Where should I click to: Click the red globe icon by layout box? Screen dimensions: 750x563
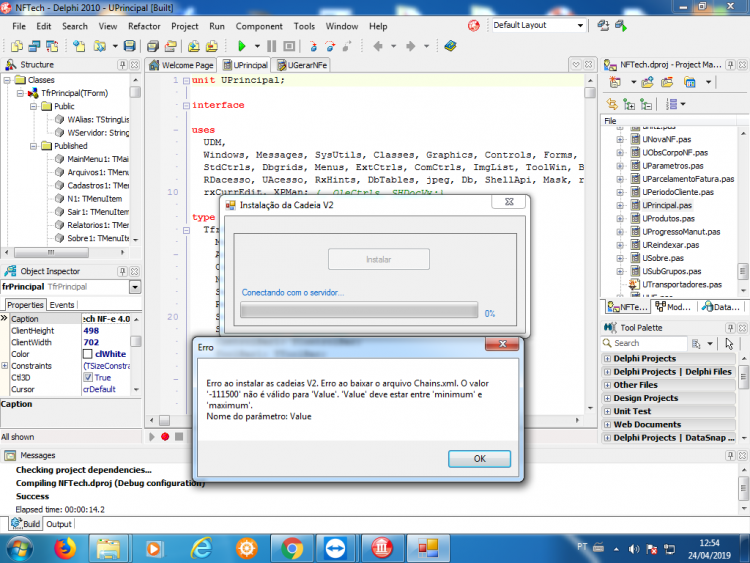[x=474, y=26]
